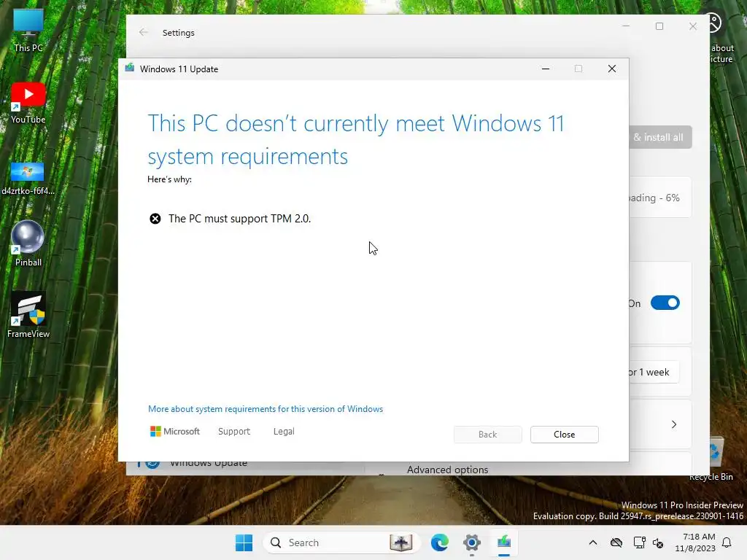This screenshot has height=560, width=747.
Task: Click the muted volume tray icon
Action: 658,542
